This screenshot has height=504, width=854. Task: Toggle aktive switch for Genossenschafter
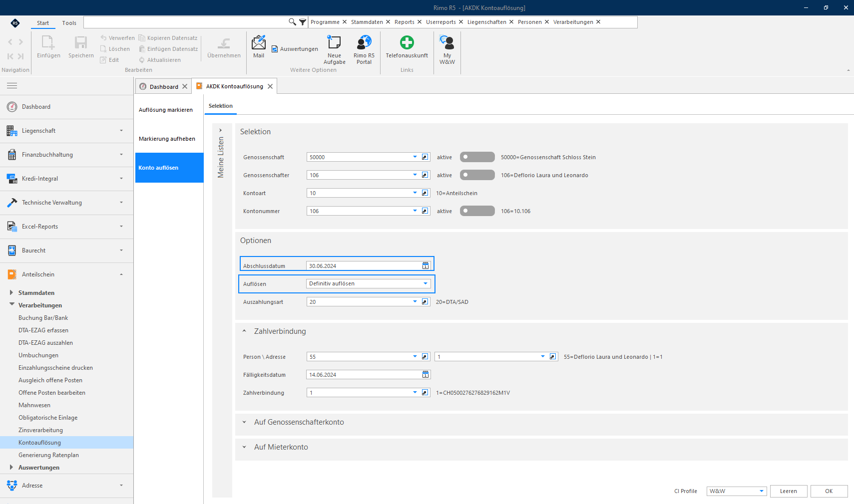[x=477, y=175]
